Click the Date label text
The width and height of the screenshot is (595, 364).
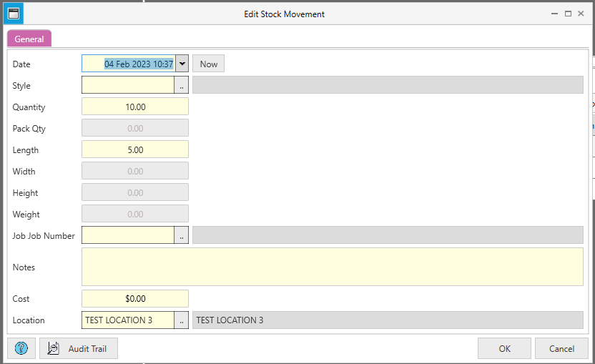[21, 64]
